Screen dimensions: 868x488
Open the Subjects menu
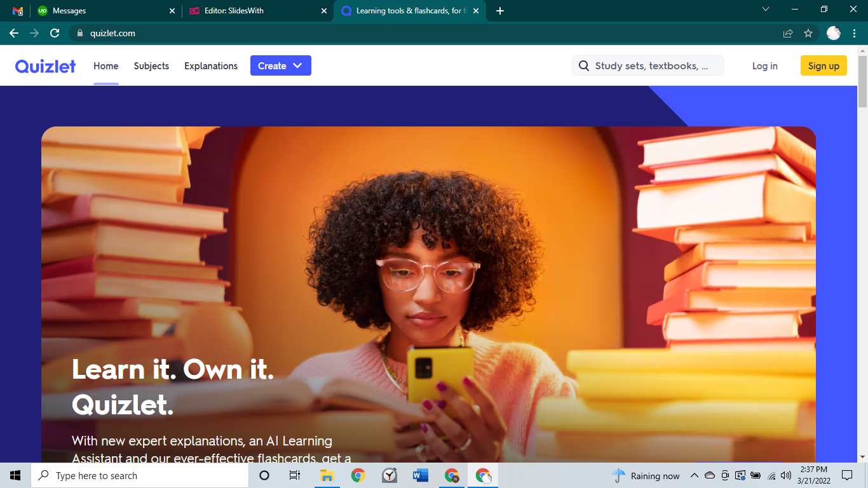click(x=151, y=66)
